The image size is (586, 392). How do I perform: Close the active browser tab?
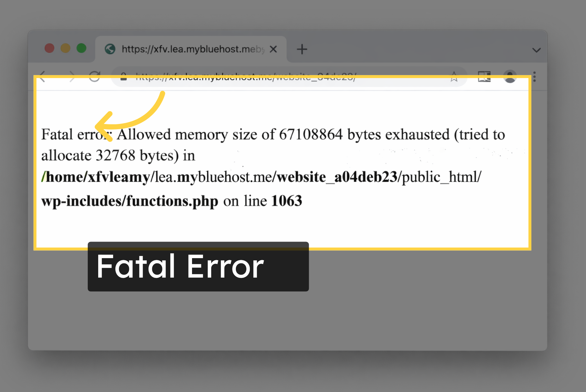point(273,49)
